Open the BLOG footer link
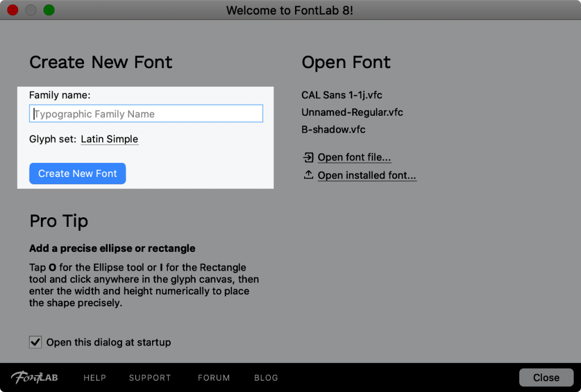Image resolution: width=581 pixels, height=392 pixels. (266, 378)
